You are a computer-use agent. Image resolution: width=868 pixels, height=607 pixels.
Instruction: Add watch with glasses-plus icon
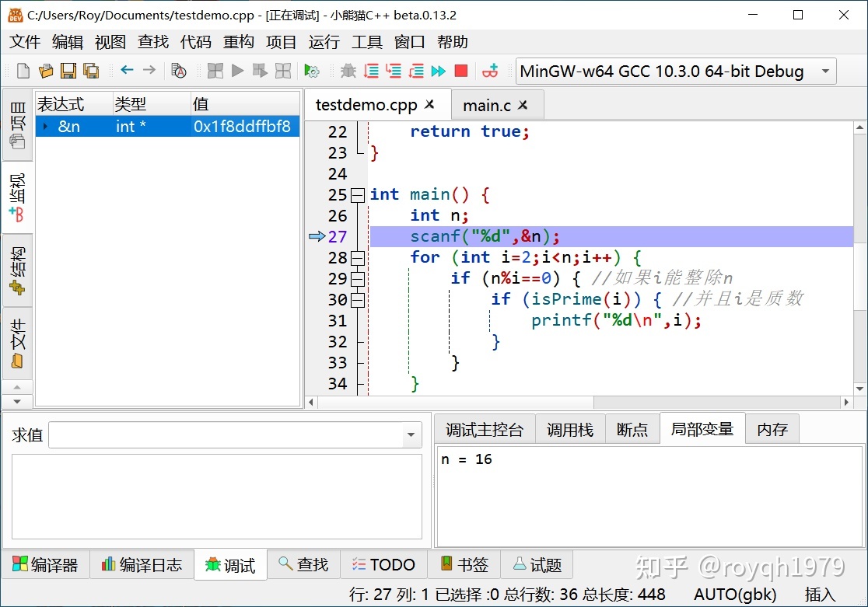coord(490,71)
